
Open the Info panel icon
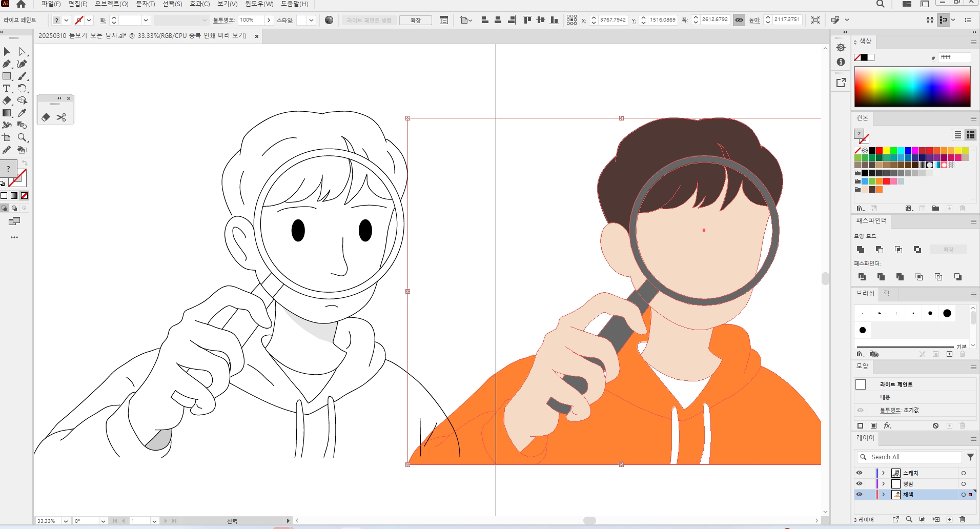point(841,62)
